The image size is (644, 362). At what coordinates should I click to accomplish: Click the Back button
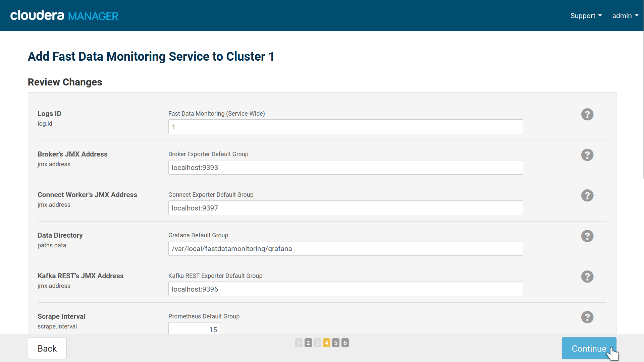click(47, 348)
